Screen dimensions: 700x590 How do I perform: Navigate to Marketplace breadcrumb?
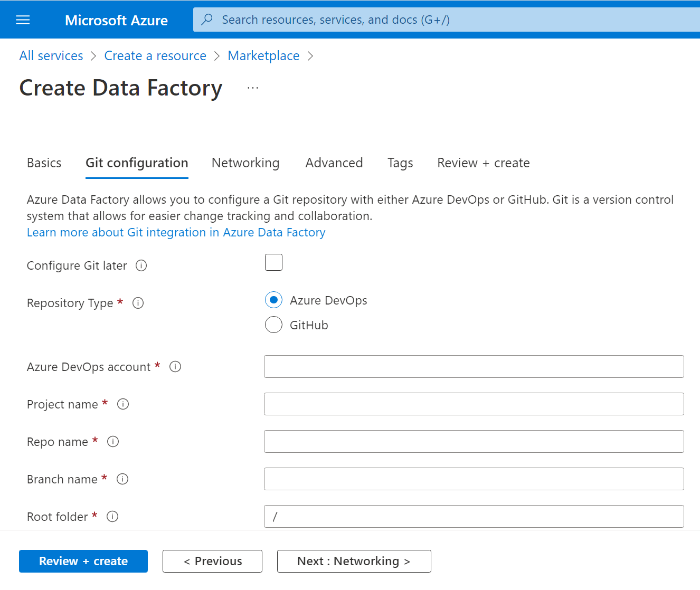(263, 56)
